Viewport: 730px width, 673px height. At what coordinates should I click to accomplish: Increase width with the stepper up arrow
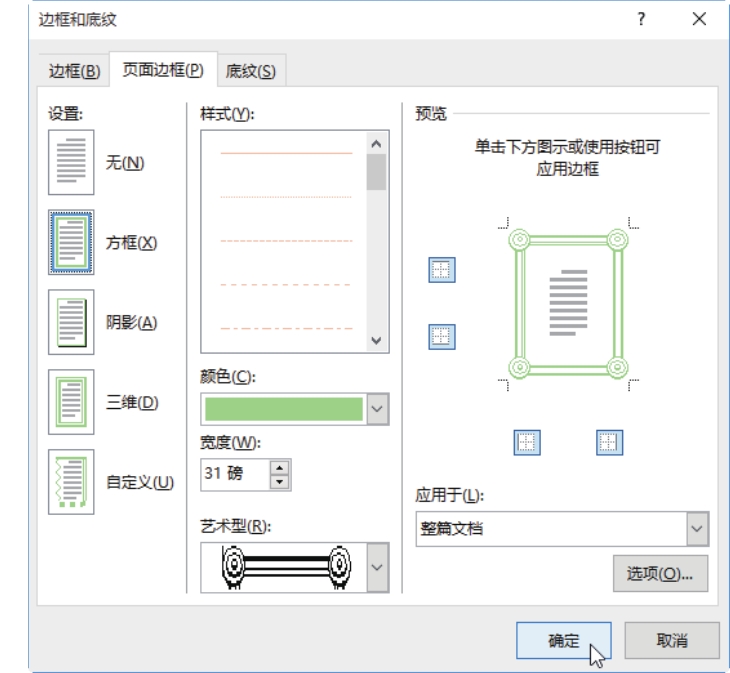(x=279, y=468)
